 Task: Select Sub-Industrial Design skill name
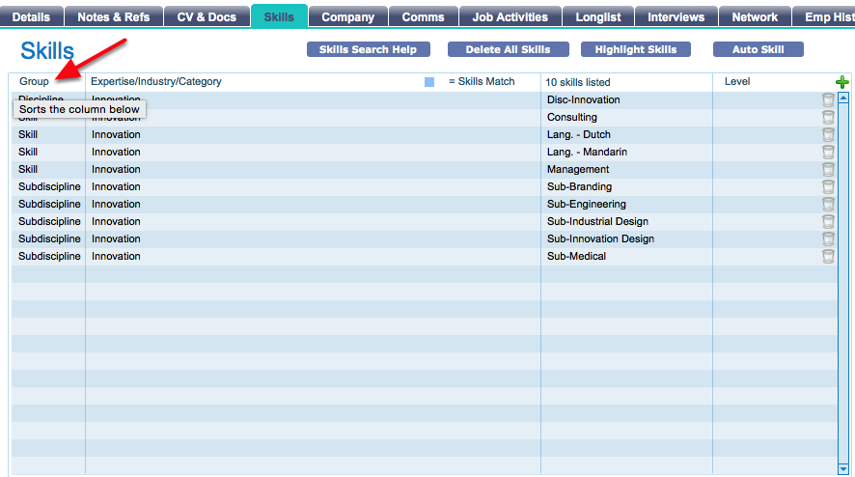click(598, 222)
